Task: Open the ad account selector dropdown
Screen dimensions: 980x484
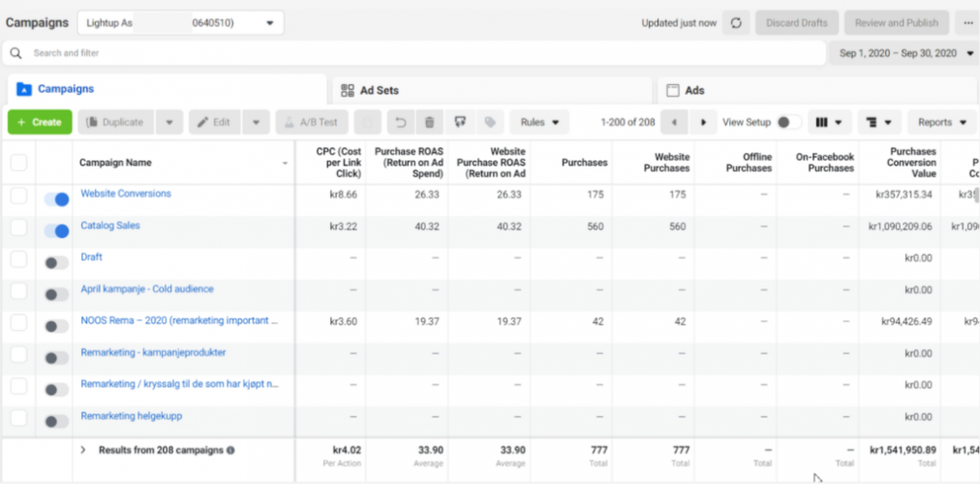Action: pos(179,23)
